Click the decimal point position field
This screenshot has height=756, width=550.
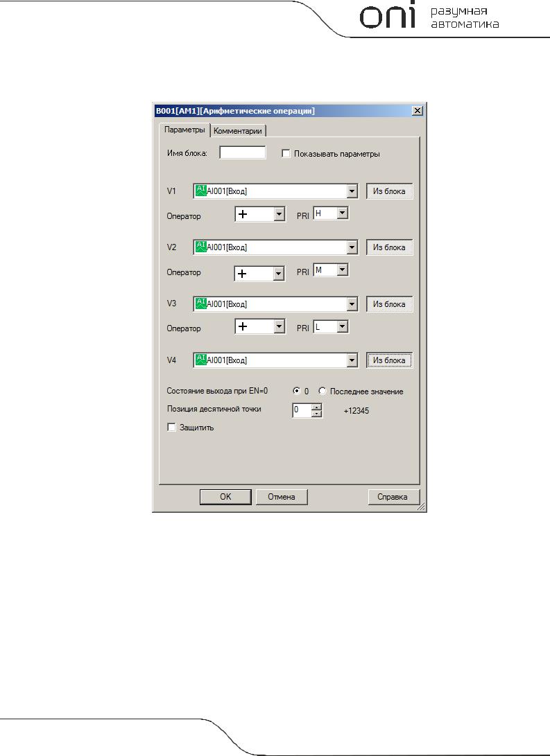click(x=302, y=410)
